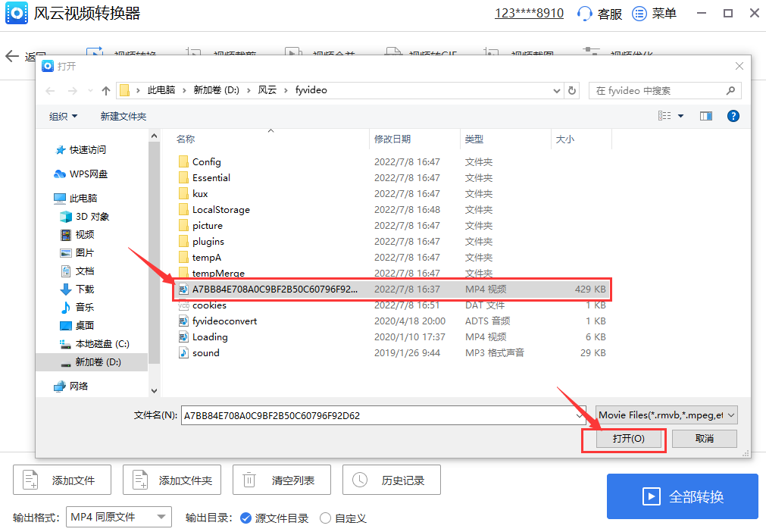The height and width of the screenshot is (532, 766).
Task: Click 清空列表 button
Action: click(x=282, y=480)
